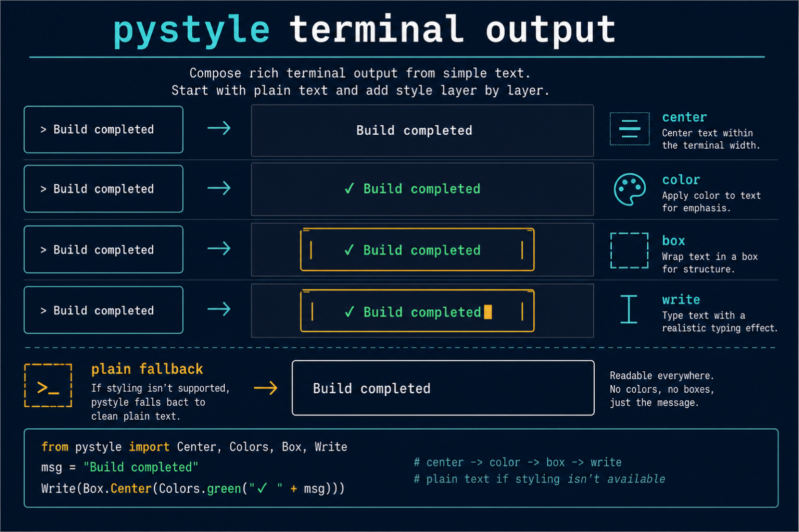Click the orange terminal prompt icon
Screen dimensions: 799x532
point(48,386)
